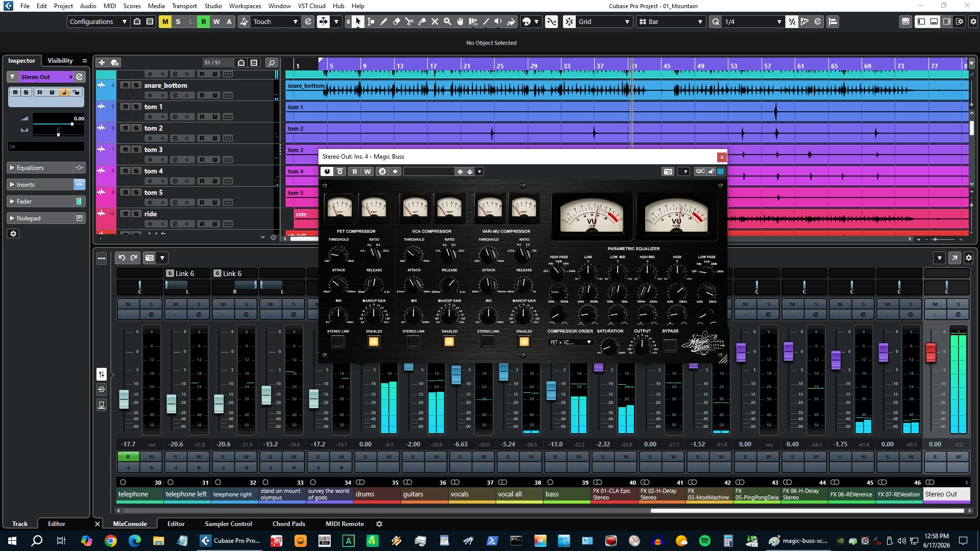Open Spotify from the taskbar

pyautogui.click(x=705, y=541)
